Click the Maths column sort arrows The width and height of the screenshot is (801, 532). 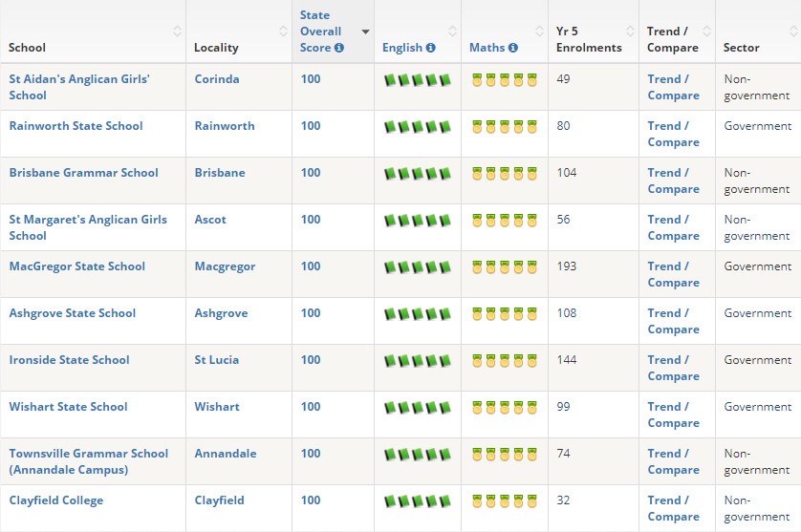[539, 32]
